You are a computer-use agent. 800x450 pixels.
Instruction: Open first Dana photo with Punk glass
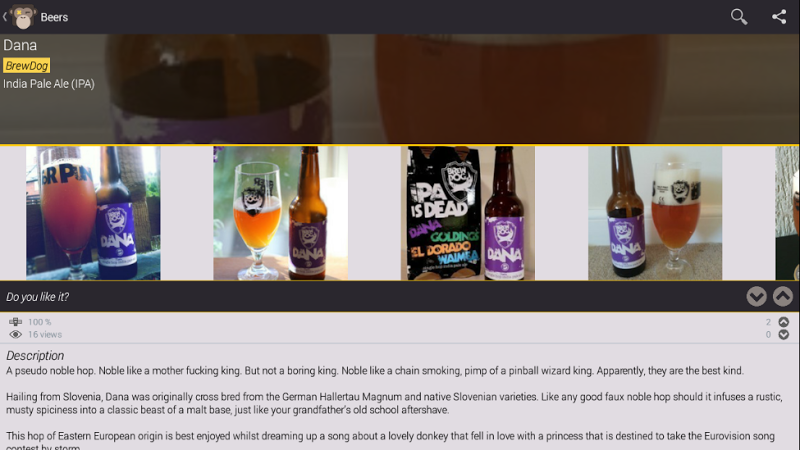93,213
